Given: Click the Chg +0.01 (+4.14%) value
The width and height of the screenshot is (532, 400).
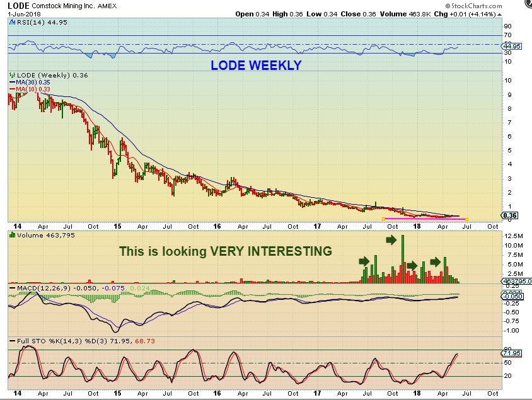Looking at the screenshot, I should click(465, 14).
